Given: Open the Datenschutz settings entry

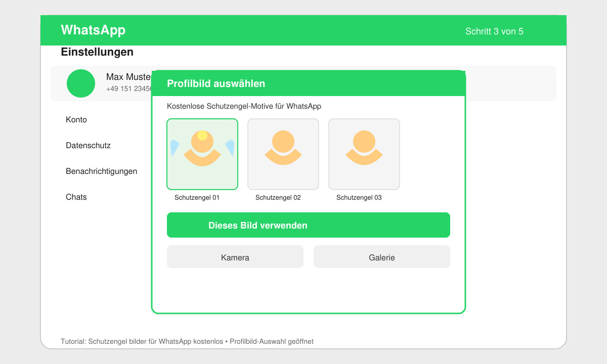Looking at the screenshot, I should (88, 146).
